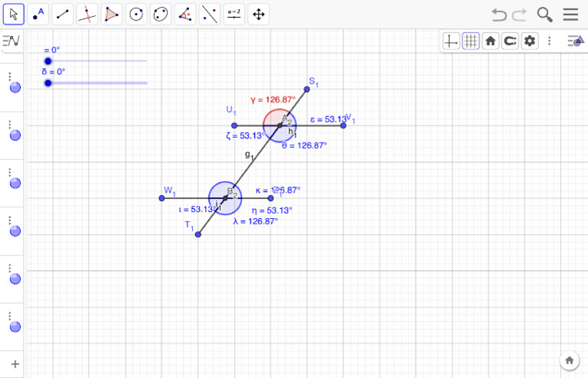Viewport: 588px width, 378px height.
Task: Select the Reflect about Line tool
Action: coord(209,15)
